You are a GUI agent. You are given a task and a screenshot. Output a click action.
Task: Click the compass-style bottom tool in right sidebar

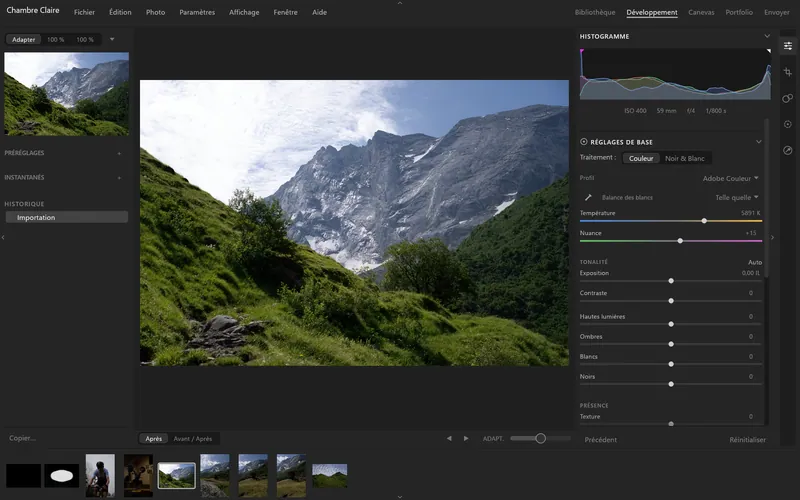tap(788, 150)
